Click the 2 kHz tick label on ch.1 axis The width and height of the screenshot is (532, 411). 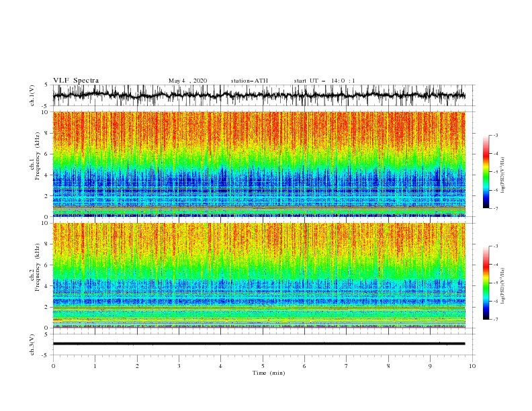(47, 196)
